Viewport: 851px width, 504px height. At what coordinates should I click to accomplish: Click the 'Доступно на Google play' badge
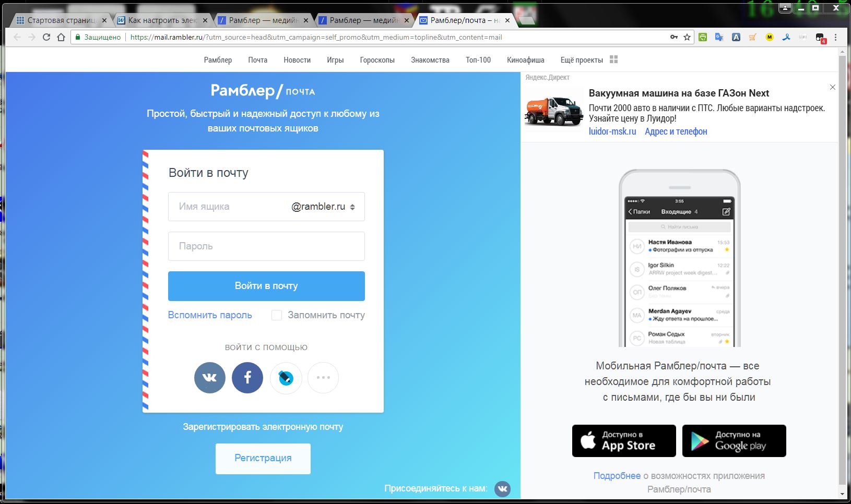[x=734, y=441]
